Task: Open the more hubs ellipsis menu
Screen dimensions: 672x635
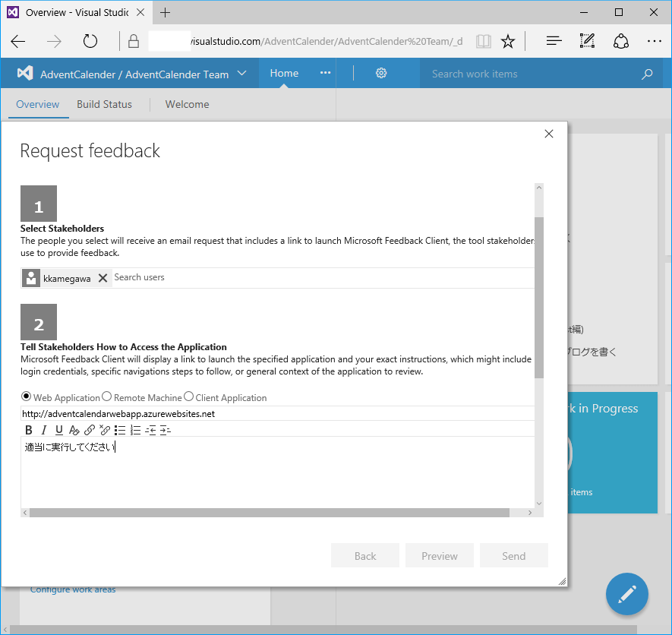Action: 325,73
